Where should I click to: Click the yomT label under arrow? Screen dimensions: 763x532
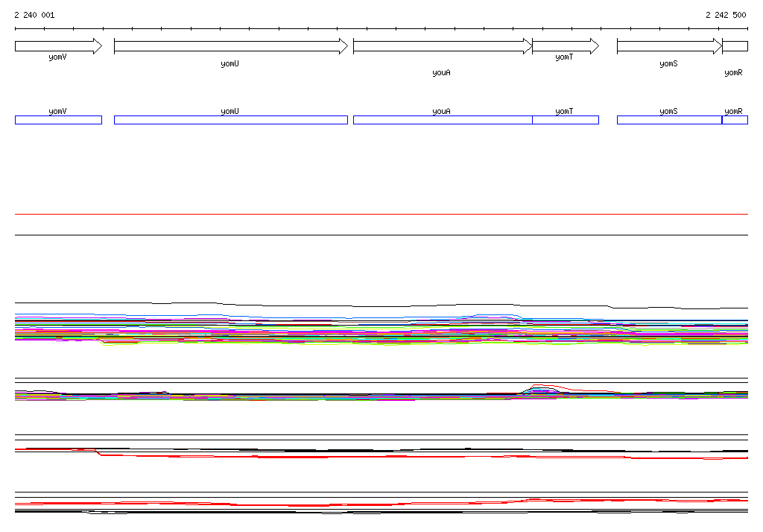coord(564,57)
